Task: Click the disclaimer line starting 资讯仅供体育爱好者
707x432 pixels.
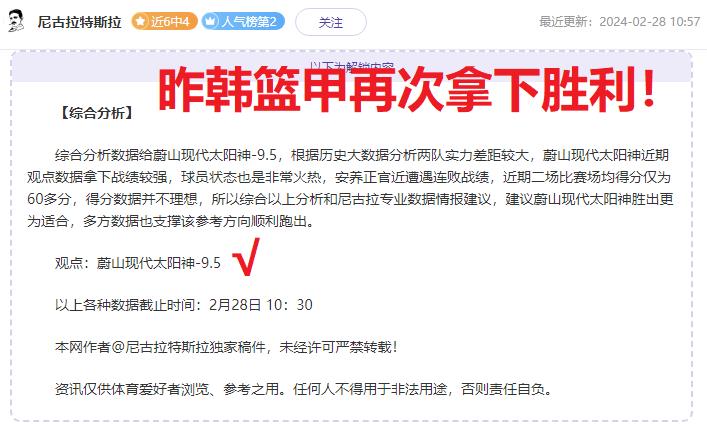Action: point(304,389)
